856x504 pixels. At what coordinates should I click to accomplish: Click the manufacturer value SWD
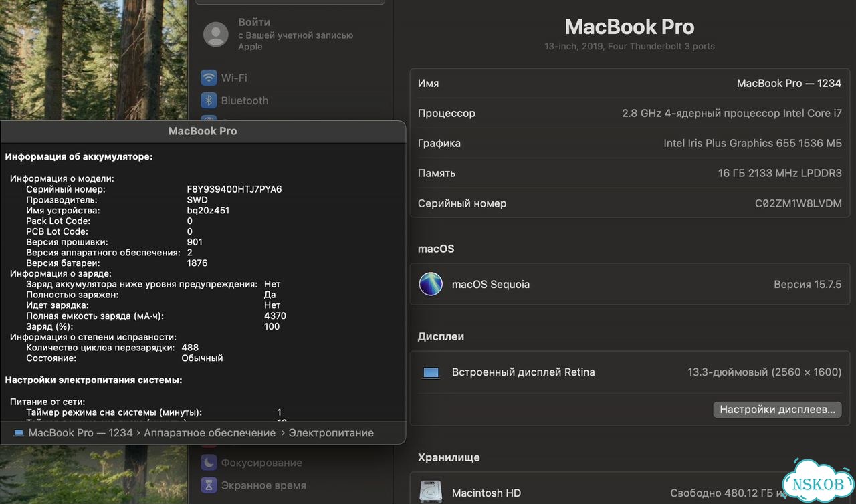[197, 200]
